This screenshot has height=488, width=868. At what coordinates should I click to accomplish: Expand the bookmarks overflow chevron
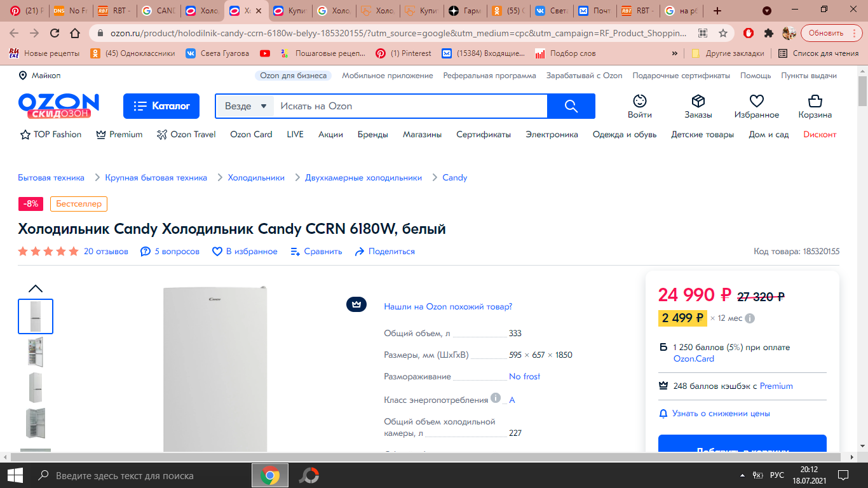pyautogui.click(x=675, y=53)
